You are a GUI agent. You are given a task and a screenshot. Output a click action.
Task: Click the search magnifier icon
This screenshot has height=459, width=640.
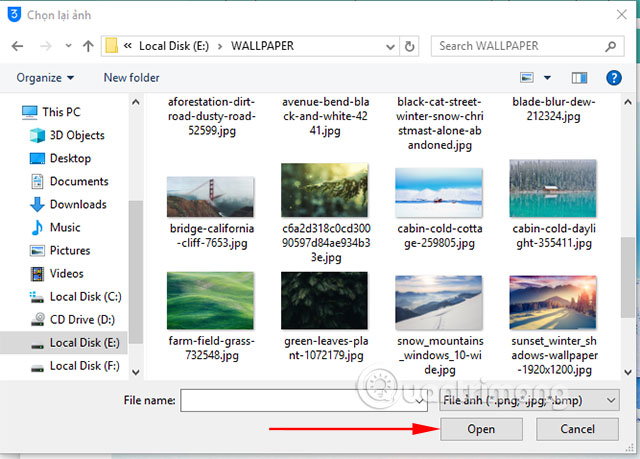tap(611, 47)
